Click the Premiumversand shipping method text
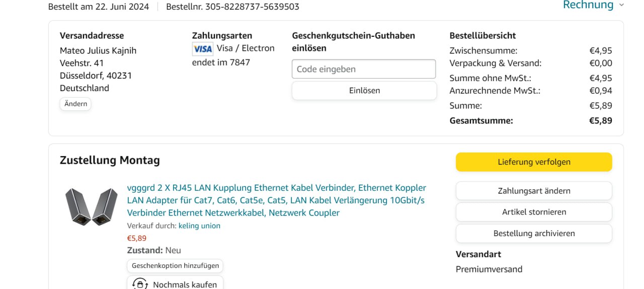644x289 pixels. pos(489,269)
